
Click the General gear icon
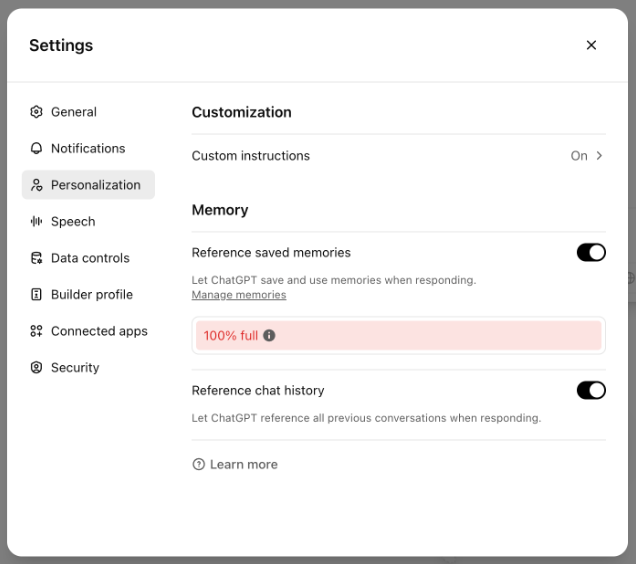(x=36, y=112)
